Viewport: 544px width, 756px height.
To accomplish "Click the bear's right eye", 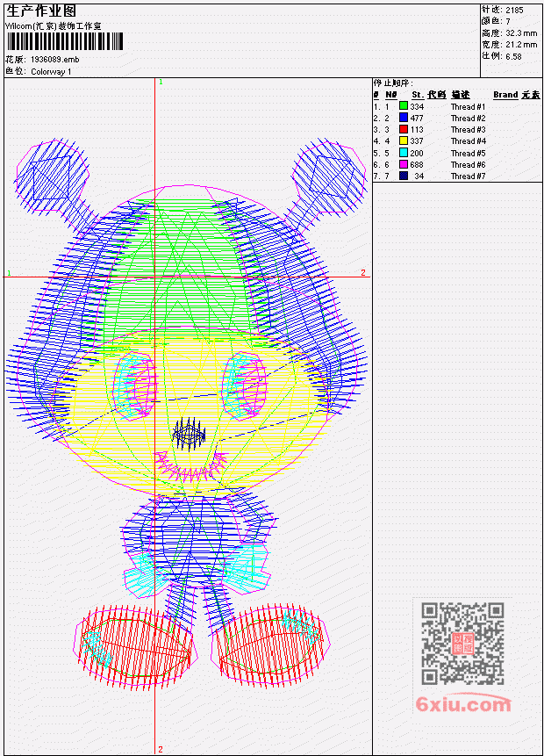I will (x=244, y=385).
